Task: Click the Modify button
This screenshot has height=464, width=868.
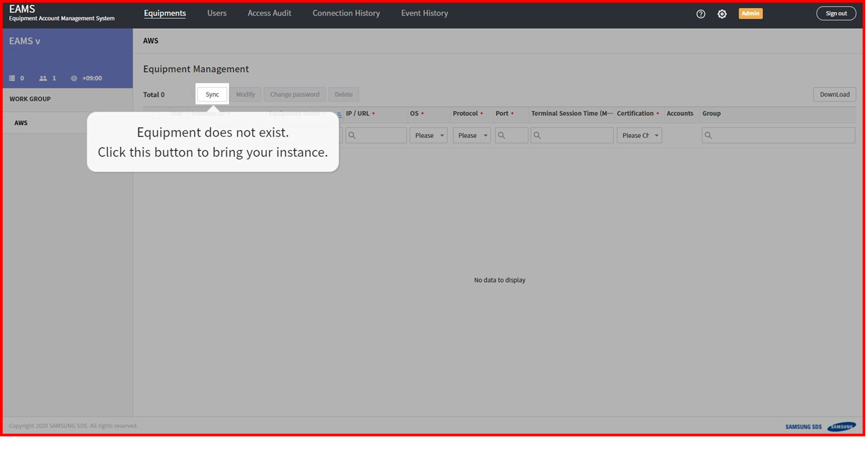Action: click(245, 94)
